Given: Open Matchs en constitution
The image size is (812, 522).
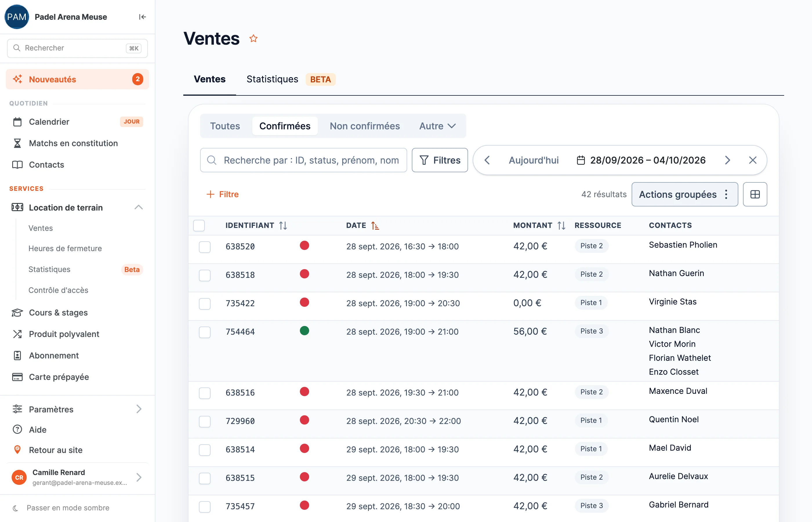Looking at the screenshot, I should click(x=77, y=143).
